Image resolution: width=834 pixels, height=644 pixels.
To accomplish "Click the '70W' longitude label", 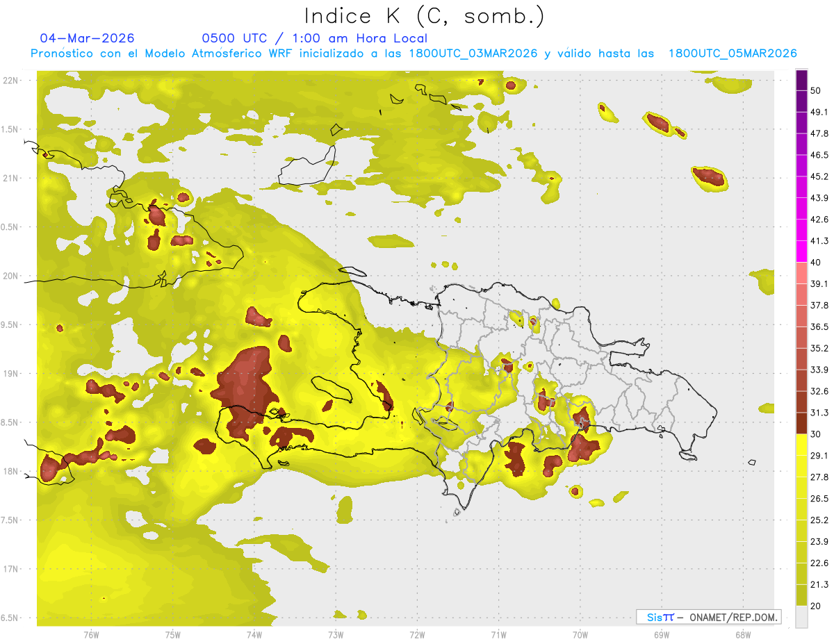I will [580, 634].
